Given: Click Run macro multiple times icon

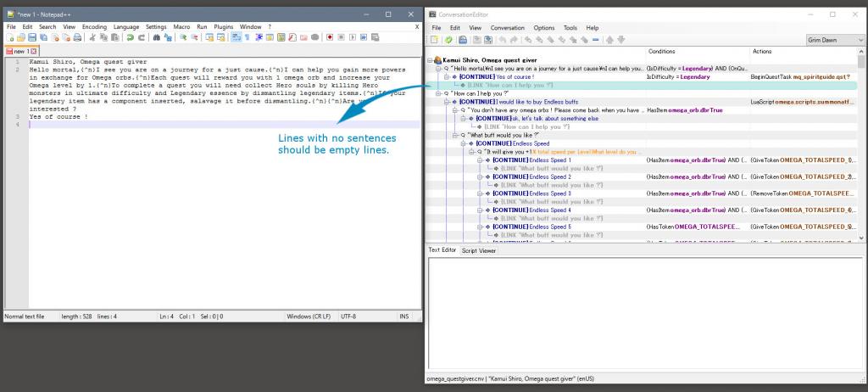Looking at the screenshot, I should pos(363,37).
